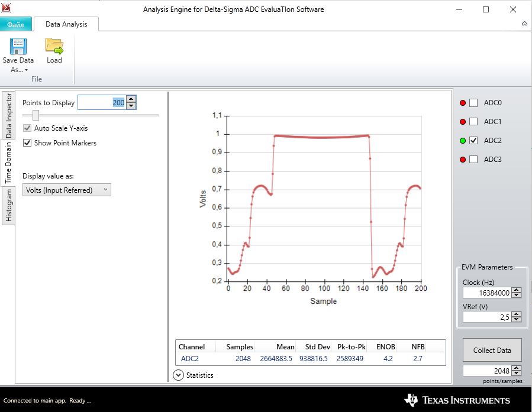Click the NFB value 2.7
The image size is (532, 412).
[418, 358]
